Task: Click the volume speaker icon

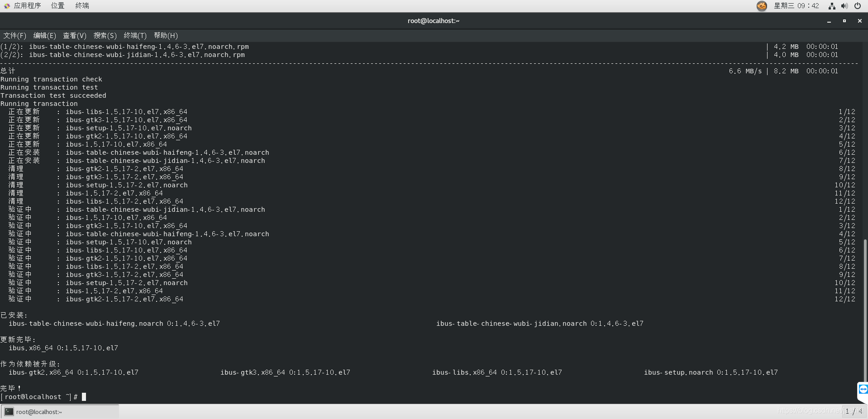Action: coord(844,6)
